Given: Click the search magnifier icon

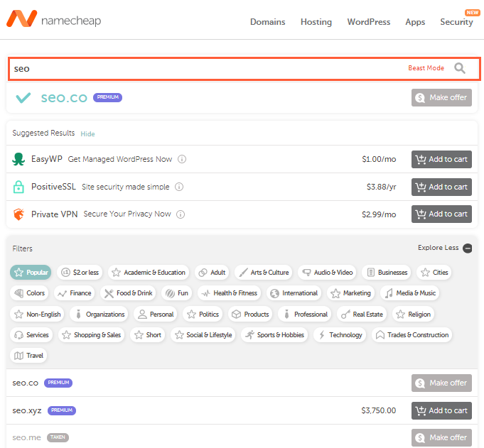Looking at the screenshot, I should coord(459,68).
